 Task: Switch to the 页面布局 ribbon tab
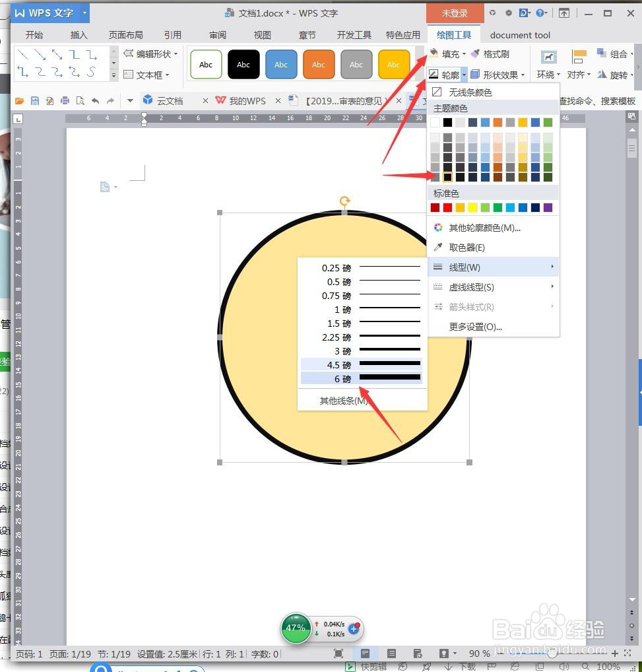[125, 35]
